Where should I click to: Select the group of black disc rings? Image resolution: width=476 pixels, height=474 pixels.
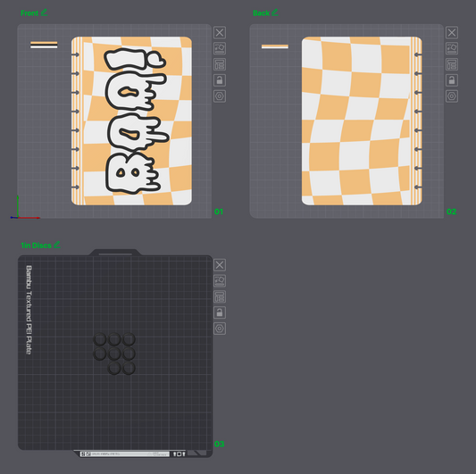pyautogui.click(x=114, y=353)
